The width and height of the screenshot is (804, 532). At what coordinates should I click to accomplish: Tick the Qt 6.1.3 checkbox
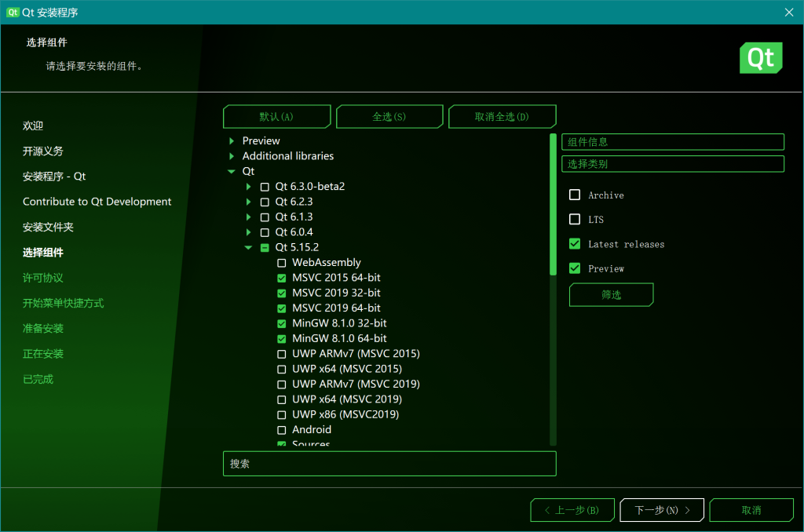[265, 217]
